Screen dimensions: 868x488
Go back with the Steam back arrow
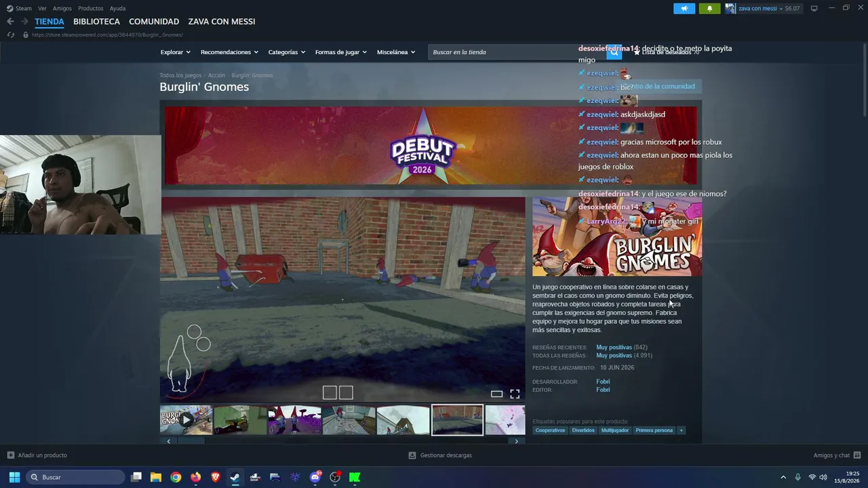[x=10, y=22]
